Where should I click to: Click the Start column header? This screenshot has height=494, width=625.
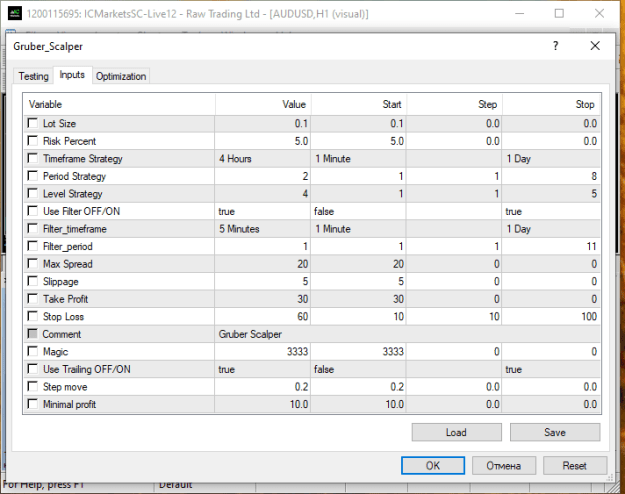pos(359,104)
